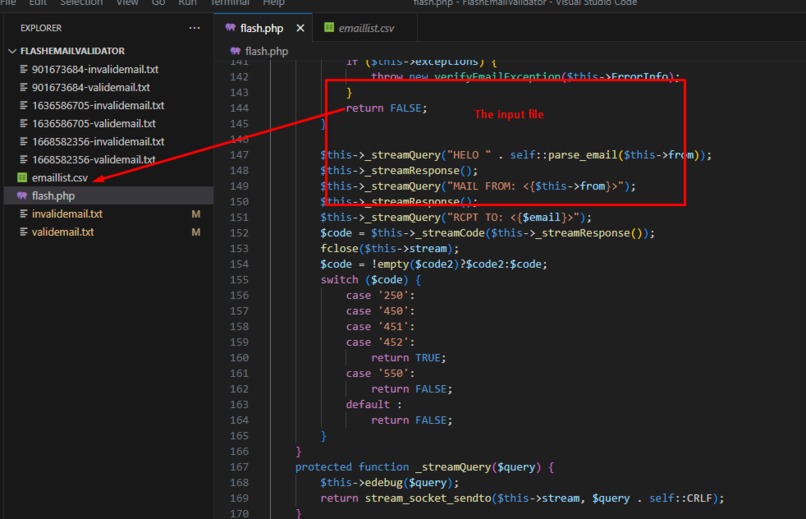Click the text file icon of invalidemail.txt
The image size is (806, 519).
pyautogui.click(x=23, y=214)
